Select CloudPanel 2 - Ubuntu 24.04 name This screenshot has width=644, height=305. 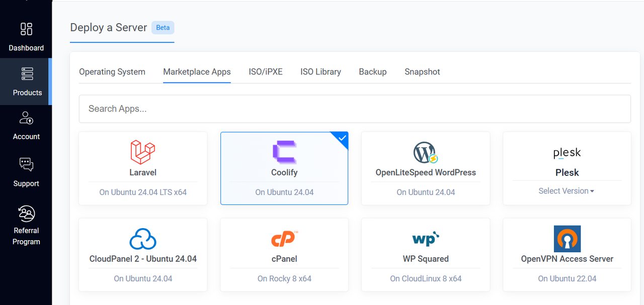143,259
